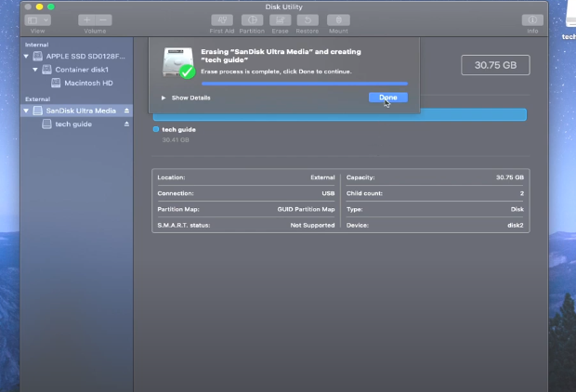Click the disk2 device value

(x=516, y=225)
